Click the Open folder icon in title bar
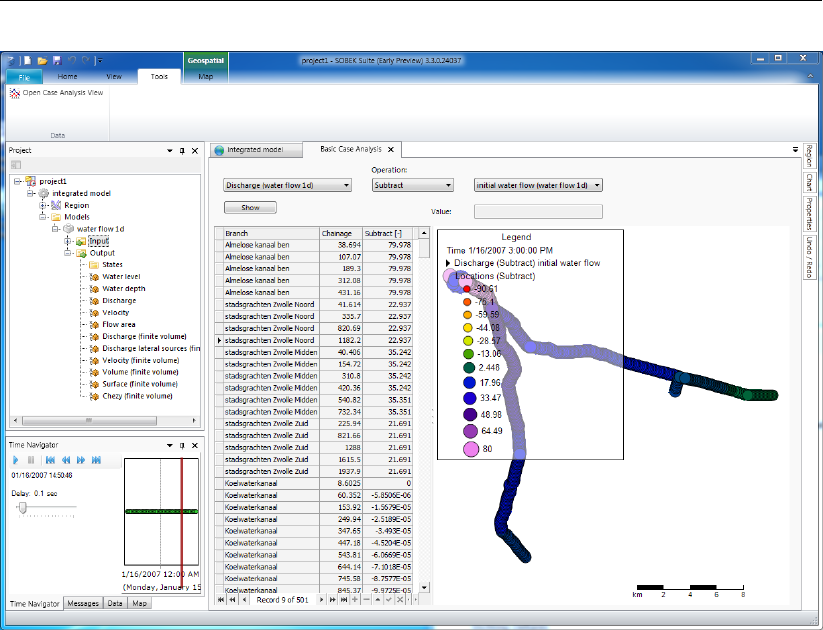This screenshot has height=630, width=823. click(x=41, y=60)
